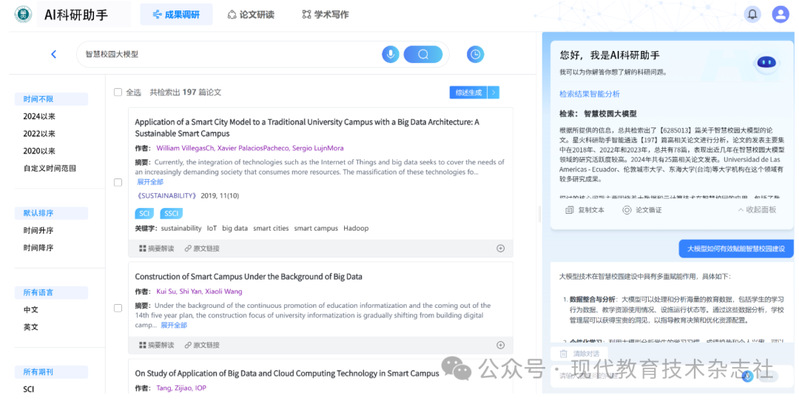Open the user profile avatar
Screen dimensions: 799x401
click(779, 14)
